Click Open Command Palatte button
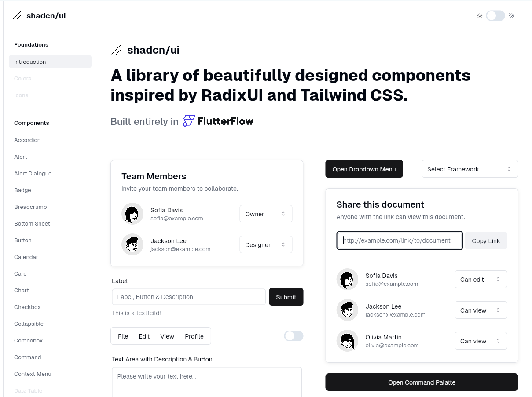The image size is (532, 397). (x=422, y=382)
